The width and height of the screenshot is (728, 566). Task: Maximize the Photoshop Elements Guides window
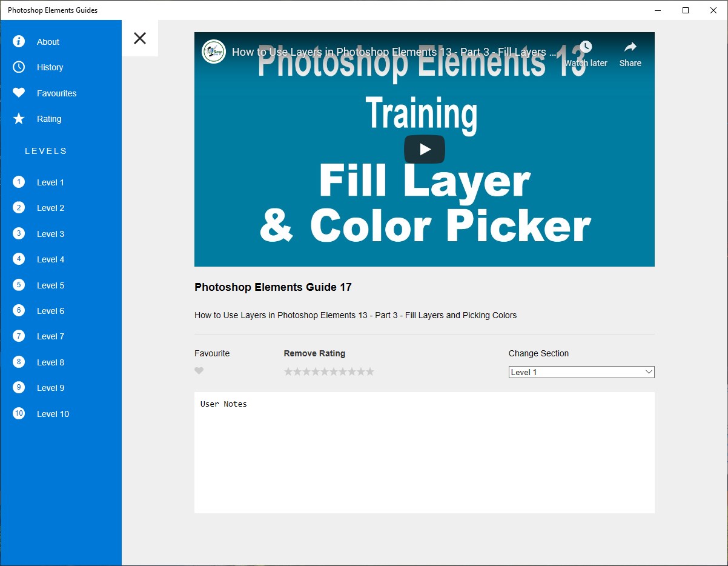686,10
